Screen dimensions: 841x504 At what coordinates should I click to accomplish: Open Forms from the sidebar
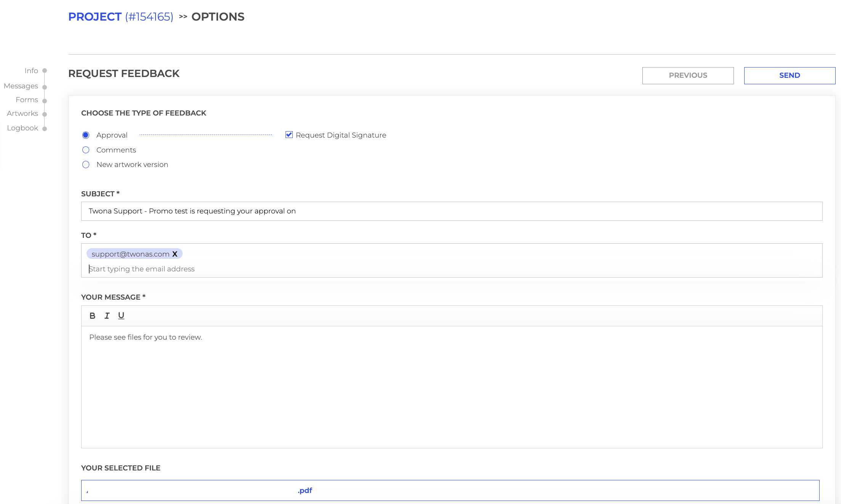27,100
